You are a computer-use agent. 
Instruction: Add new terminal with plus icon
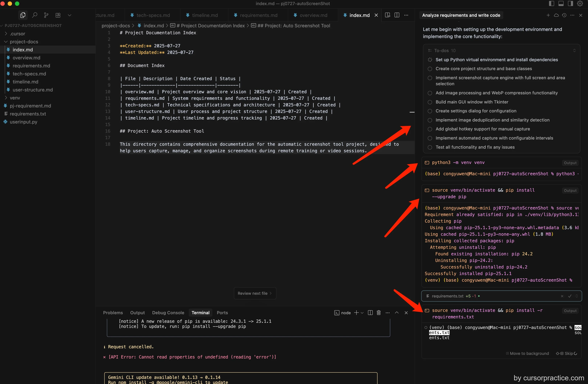click(356, 313)
